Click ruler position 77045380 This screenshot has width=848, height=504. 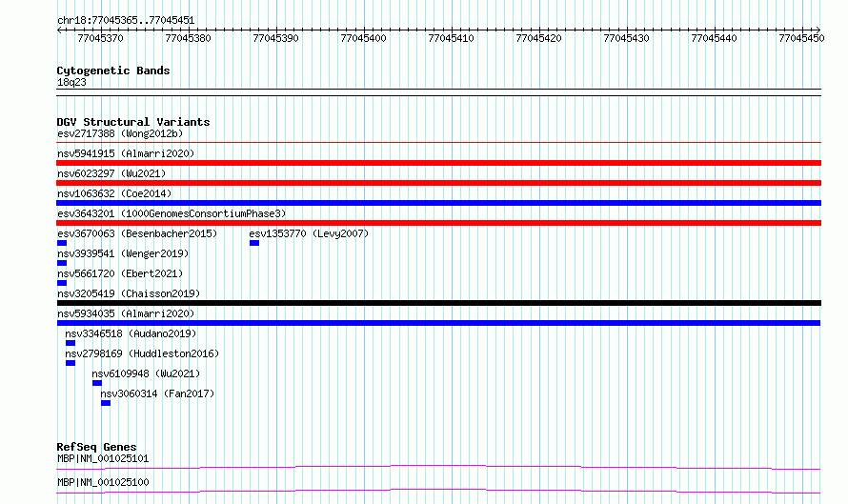pyautogui.click(x=189, y=38)
